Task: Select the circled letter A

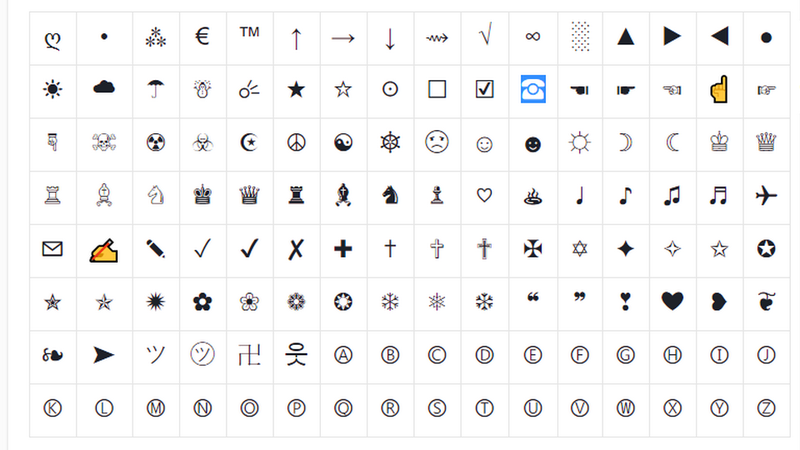Action: point(343,355)
